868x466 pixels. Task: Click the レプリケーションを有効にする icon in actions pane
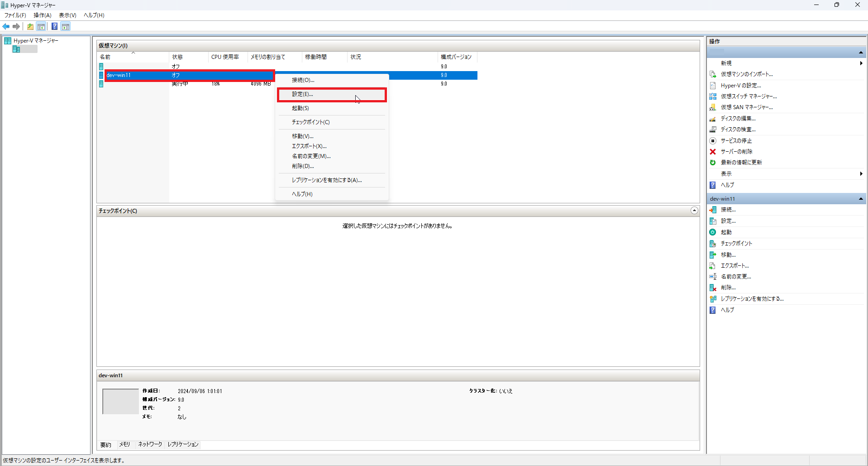(713, 299)
